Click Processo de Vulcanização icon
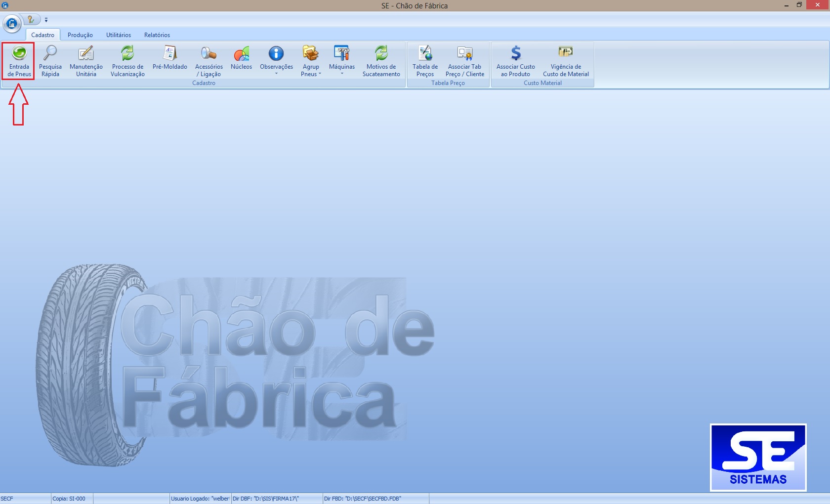 [127, 60]
